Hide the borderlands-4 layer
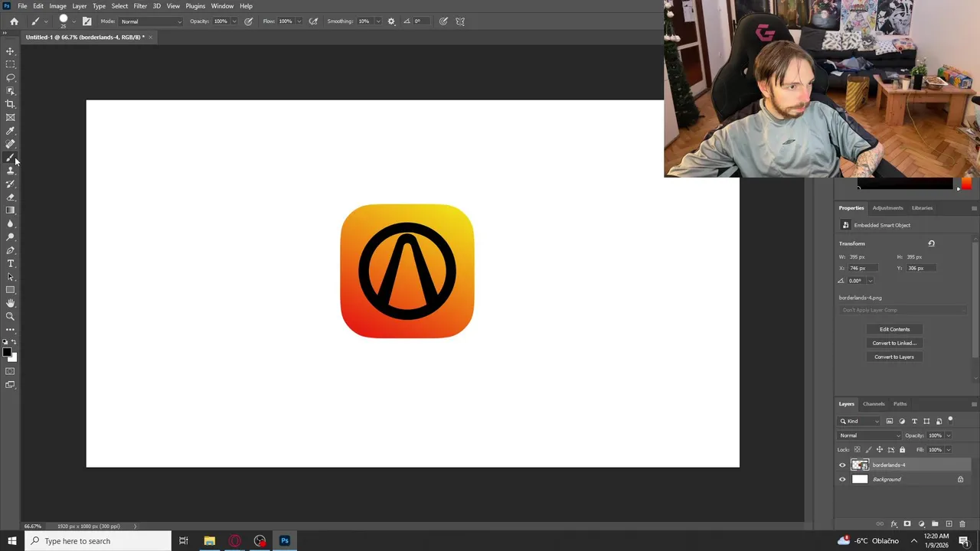Image resolution: width=980 pixels, height=551 pixels. pos(842,465)
